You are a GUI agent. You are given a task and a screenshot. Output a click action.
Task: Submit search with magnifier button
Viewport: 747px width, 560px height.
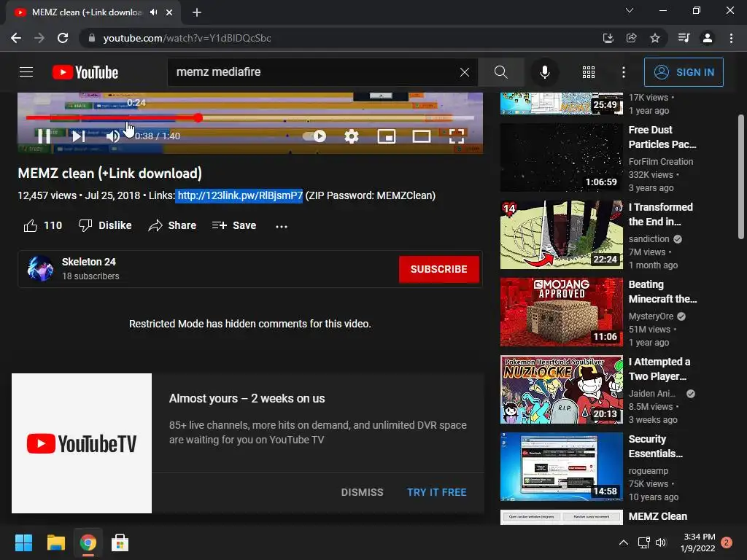click(500, 72)
